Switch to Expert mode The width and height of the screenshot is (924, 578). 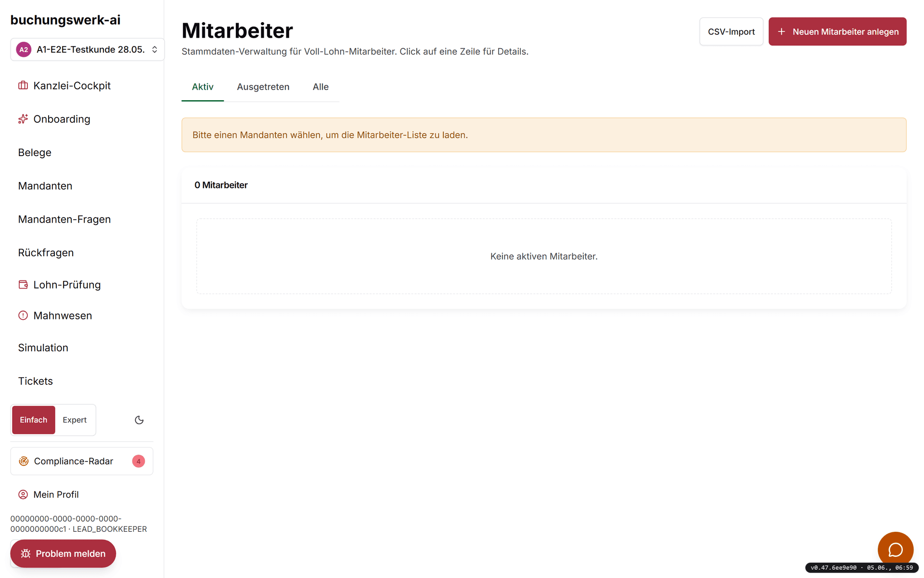[75, 420]
